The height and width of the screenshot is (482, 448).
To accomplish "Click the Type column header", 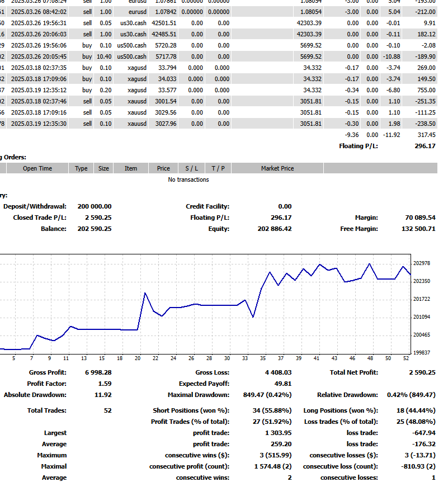I will click(x=82, y=168).
